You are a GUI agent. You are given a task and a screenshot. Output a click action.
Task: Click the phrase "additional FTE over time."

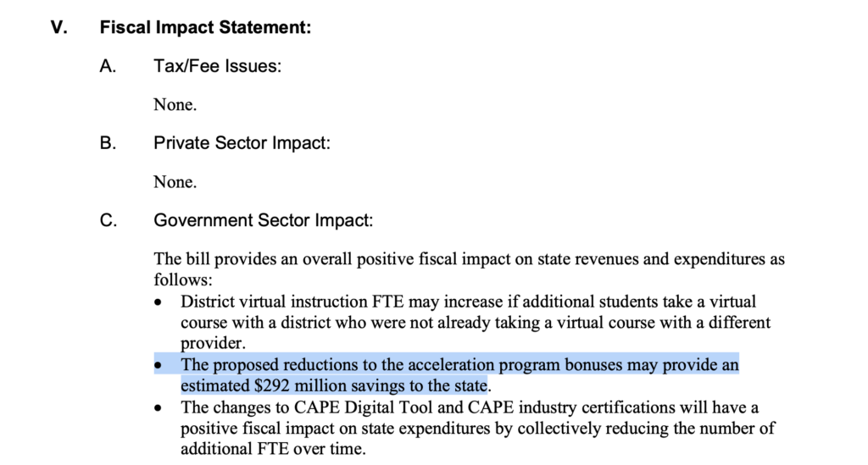(272, 448)
